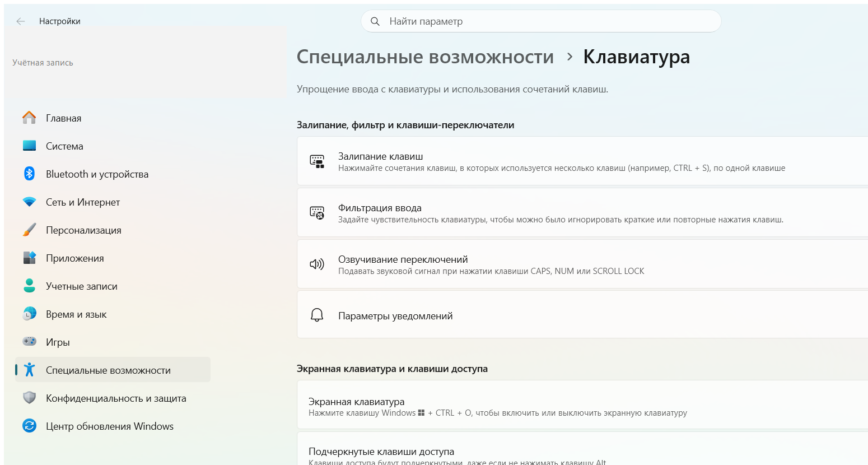Click the Экранная клавиатура setting row
The image size is (868, 465).
pos(582,405)
